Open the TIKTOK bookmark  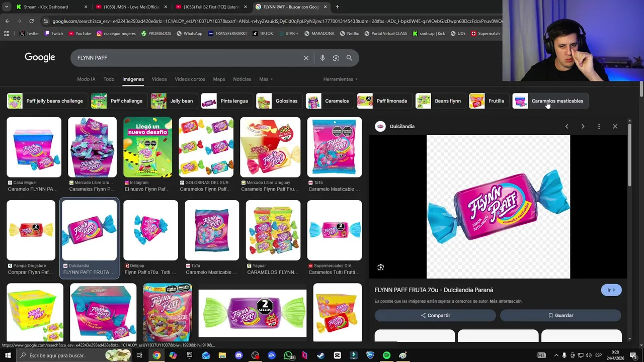(263, 34)
